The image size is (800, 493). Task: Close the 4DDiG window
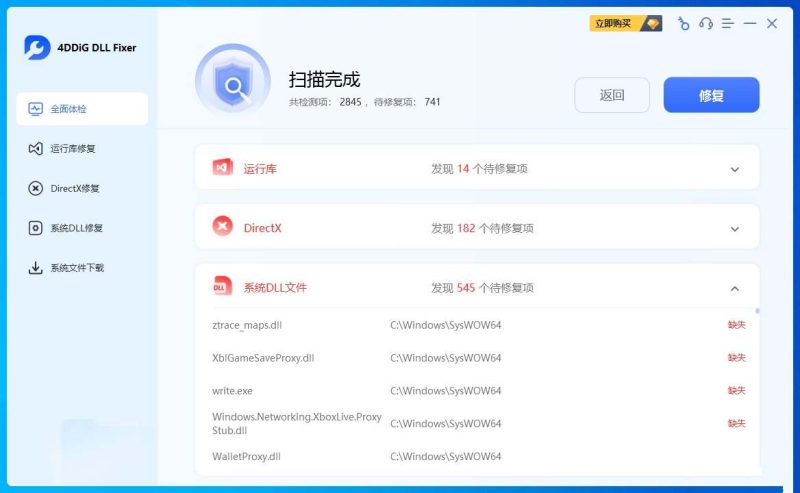[x=772, y=23]
